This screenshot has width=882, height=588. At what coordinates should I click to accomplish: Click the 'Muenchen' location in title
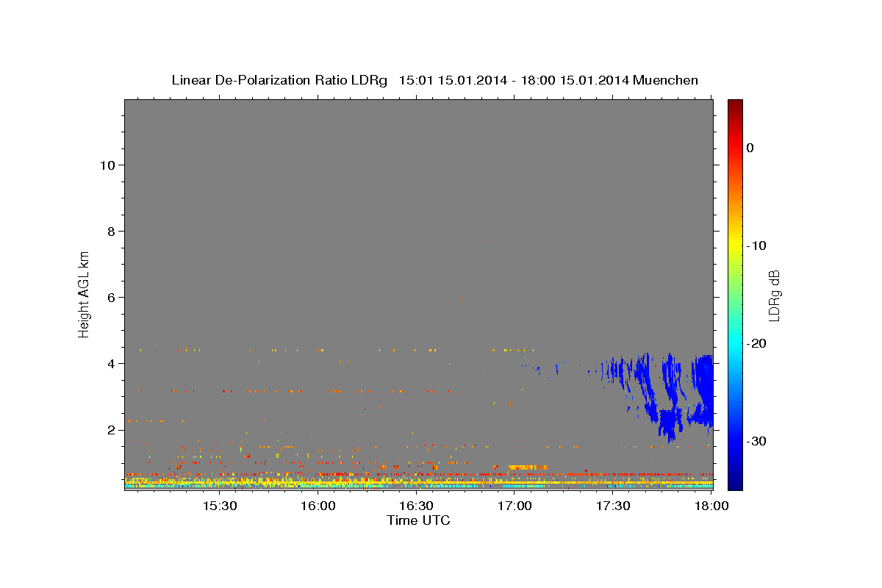pos(666,80)
